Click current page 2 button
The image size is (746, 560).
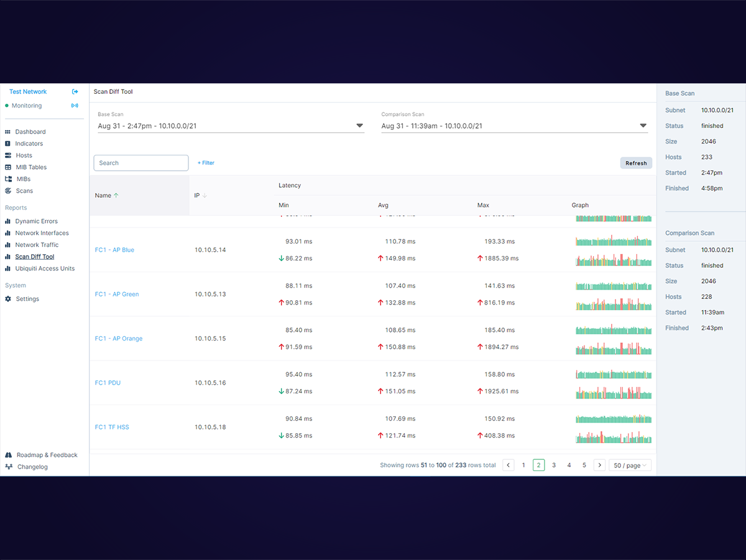[x=539, y=465]
